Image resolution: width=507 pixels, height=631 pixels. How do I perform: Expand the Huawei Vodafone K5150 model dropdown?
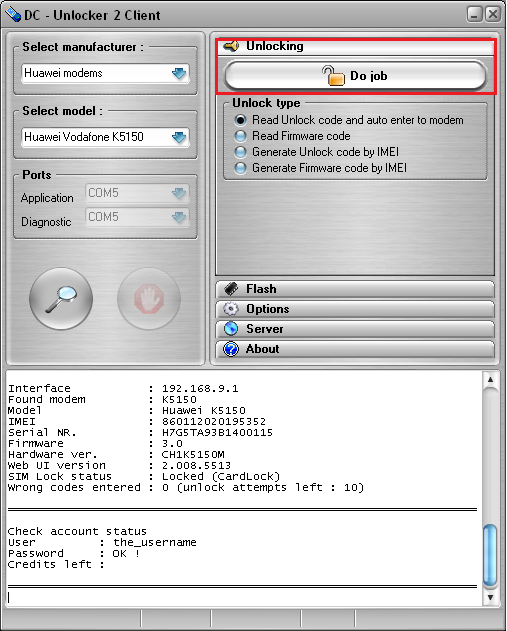point(105,137)
